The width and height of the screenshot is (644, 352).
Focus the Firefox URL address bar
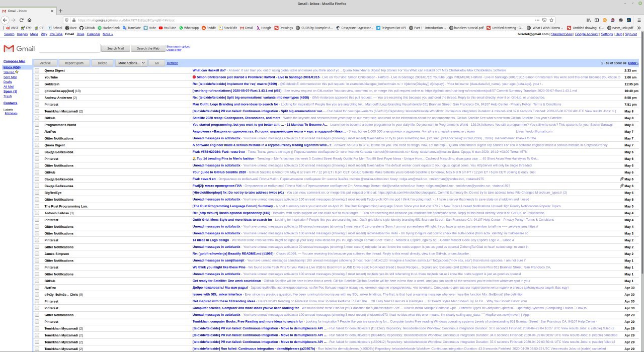coord(302,20)
